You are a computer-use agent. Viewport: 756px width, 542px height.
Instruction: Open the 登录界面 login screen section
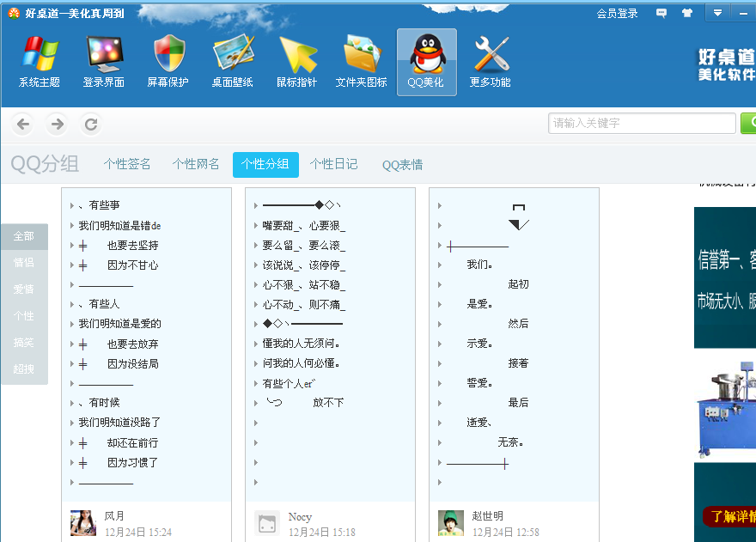[104, 62]
